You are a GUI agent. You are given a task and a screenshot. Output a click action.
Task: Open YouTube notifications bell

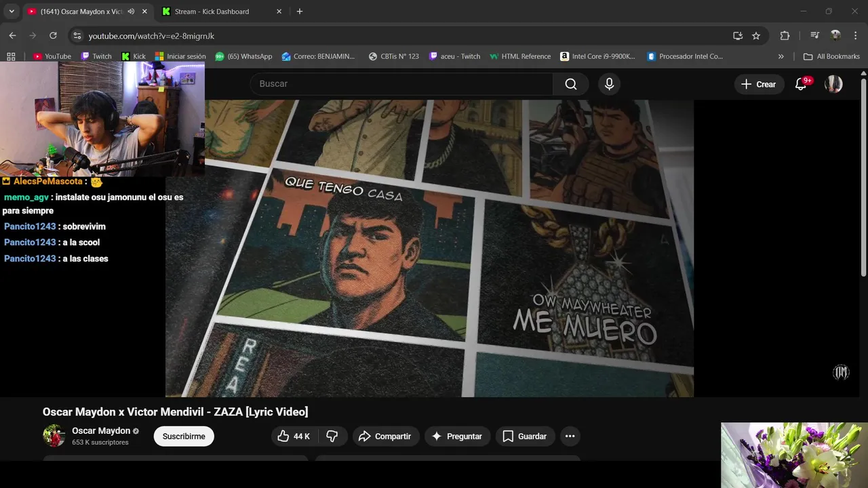point(801,84)
